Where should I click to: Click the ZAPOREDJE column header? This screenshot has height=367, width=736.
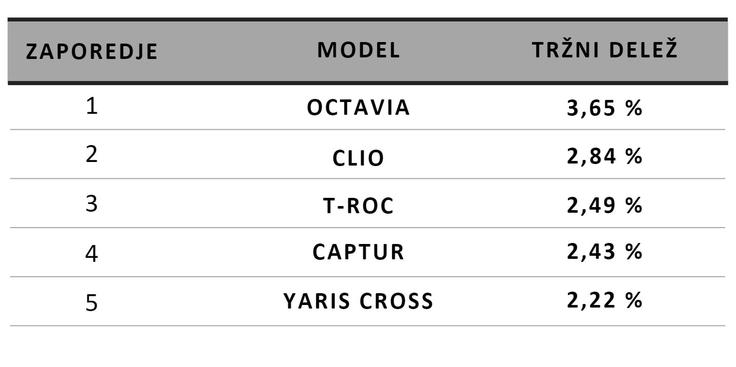point(92,52)
